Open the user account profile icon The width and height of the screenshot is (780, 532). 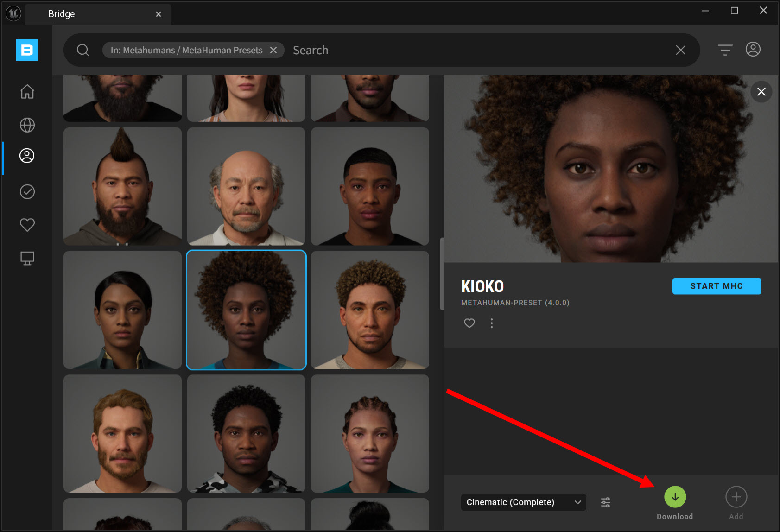pyautogui.click(x=753, y=49)
